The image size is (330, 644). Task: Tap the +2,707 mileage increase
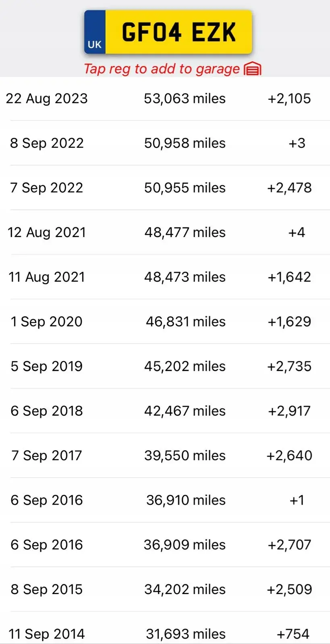pos(289,545)
